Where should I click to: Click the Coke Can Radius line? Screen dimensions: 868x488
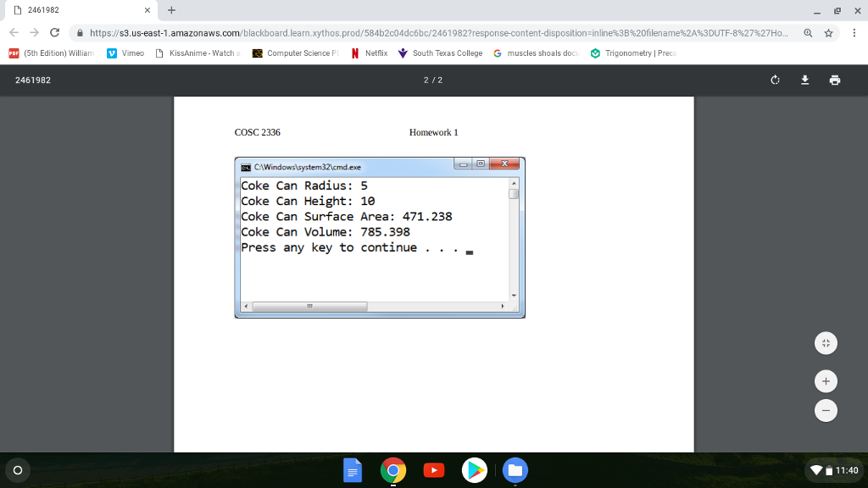304,186
